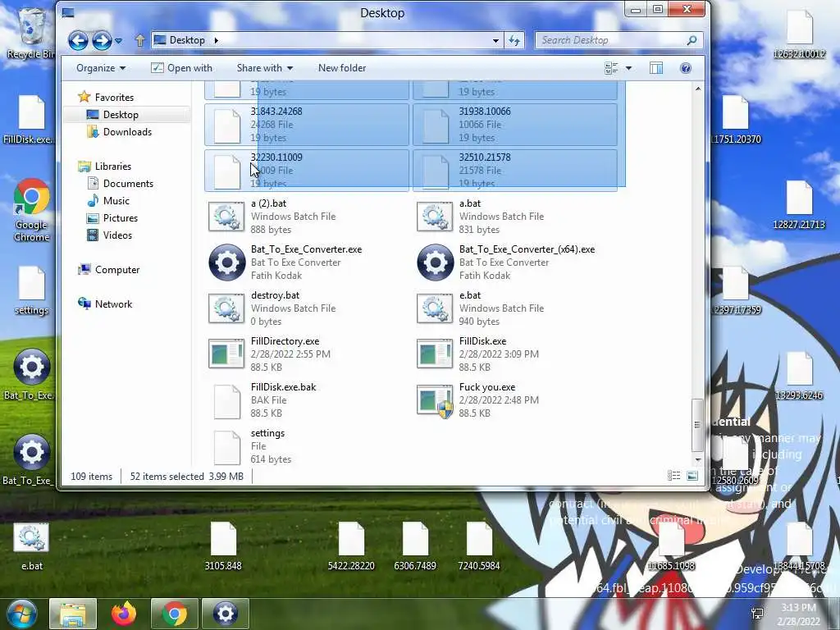Viewport: 840px width, 630px height.
Task: Open the recent locations dropdown arrow
Action: click(x=118, y=41)
